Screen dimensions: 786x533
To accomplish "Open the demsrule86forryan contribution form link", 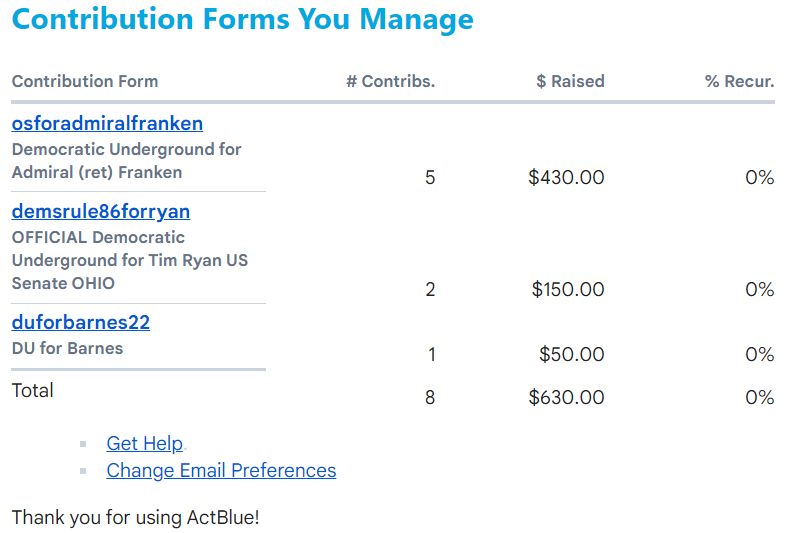I will click(x=101, y=212).
